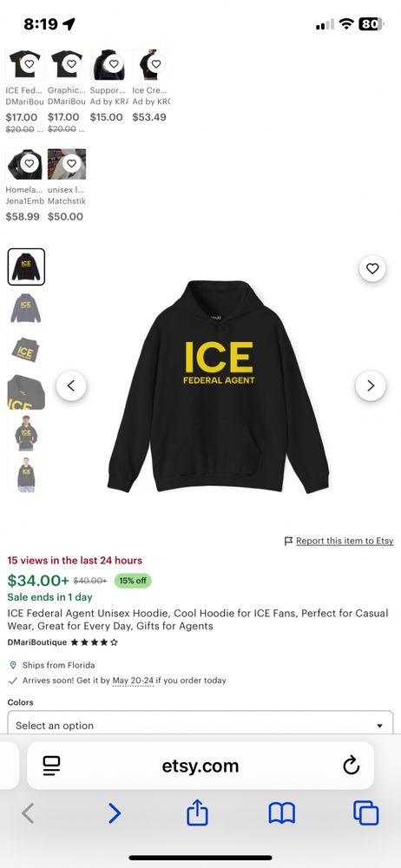Tap the etsy.com address bar
The height and width of the screenshot is (868, 401).
(200, 766)
